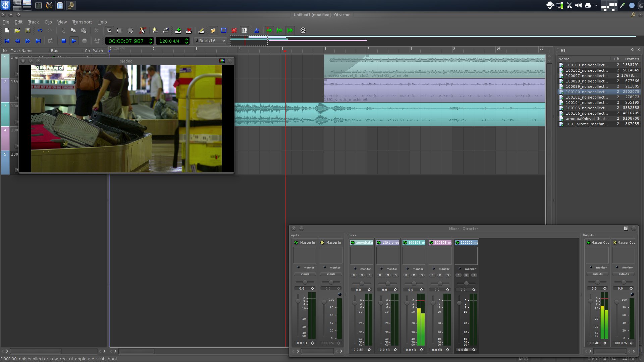644x362 pixels.
Task: Select the Edit Draw pencil tool
Action: 201,31
